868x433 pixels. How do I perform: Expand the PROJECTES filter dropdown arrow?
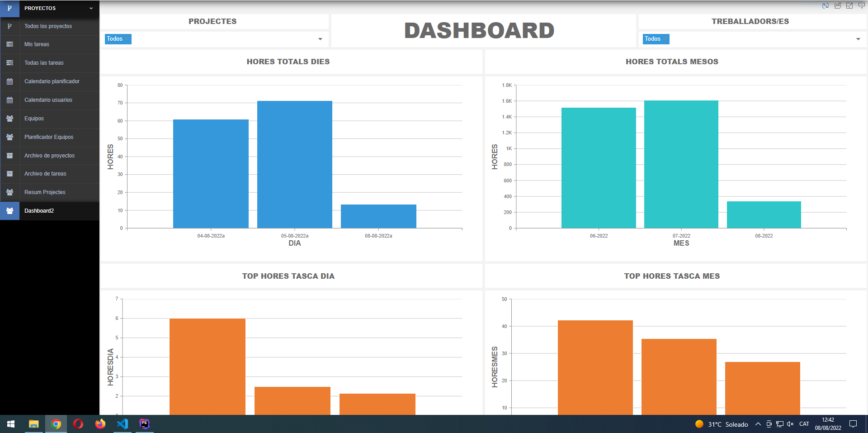coord(320,39)
